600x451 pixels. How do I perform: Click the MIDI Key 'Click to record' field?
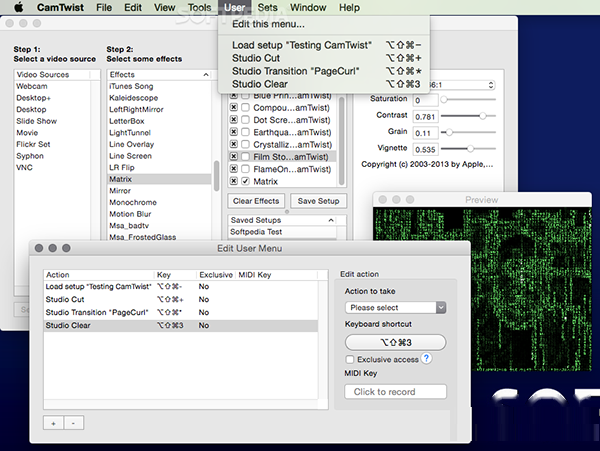click(396, 392)
